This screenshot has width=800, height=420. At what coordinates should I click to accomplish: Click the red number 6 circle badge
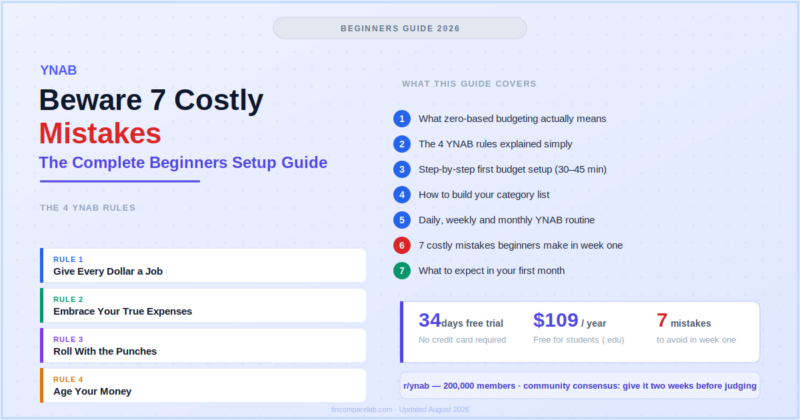tap(402, 245)
